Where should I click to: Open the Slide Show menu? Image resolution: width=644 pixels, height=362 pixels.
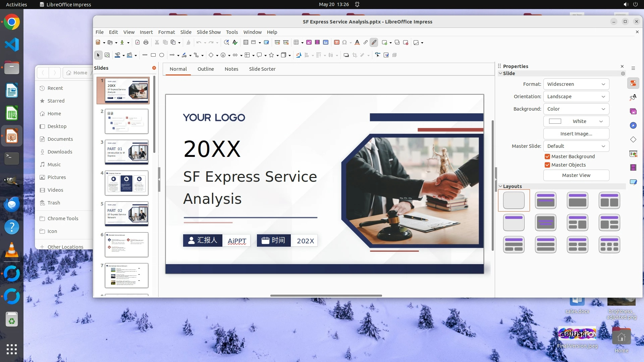point(208,32)
